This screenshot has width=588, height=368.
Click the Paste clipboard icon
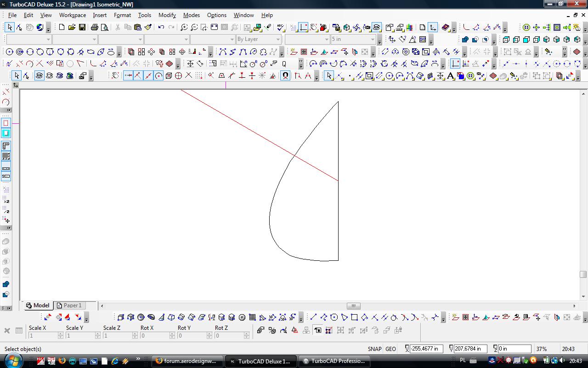point(137,28)
